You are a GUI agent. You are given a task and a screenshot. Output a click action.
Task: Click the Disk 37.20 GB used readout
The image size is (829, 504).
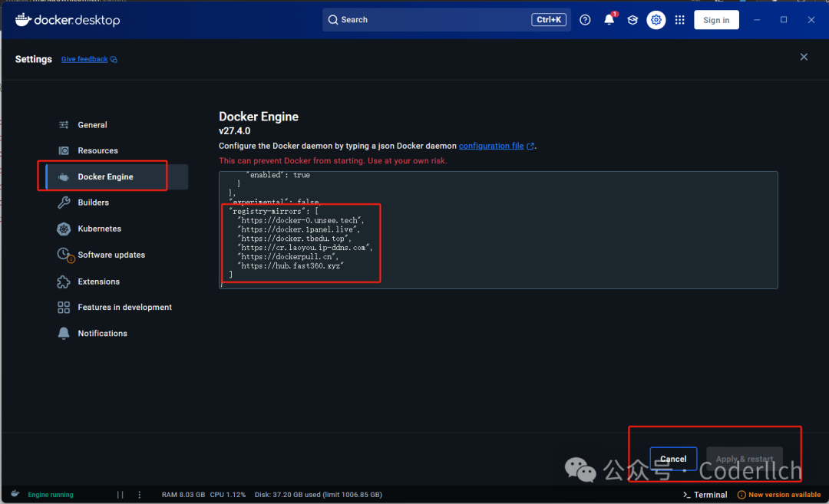click(x=319, y=495)
